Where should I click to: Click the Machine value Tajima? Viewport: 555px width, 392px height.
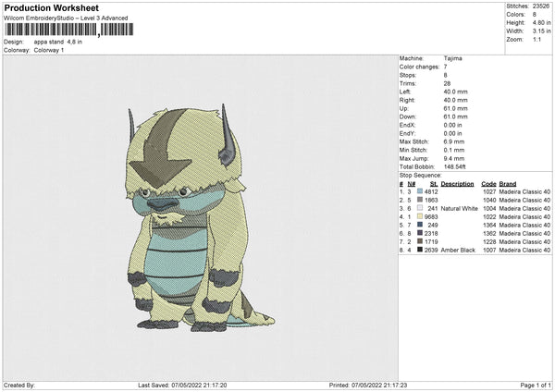[452, 58]
